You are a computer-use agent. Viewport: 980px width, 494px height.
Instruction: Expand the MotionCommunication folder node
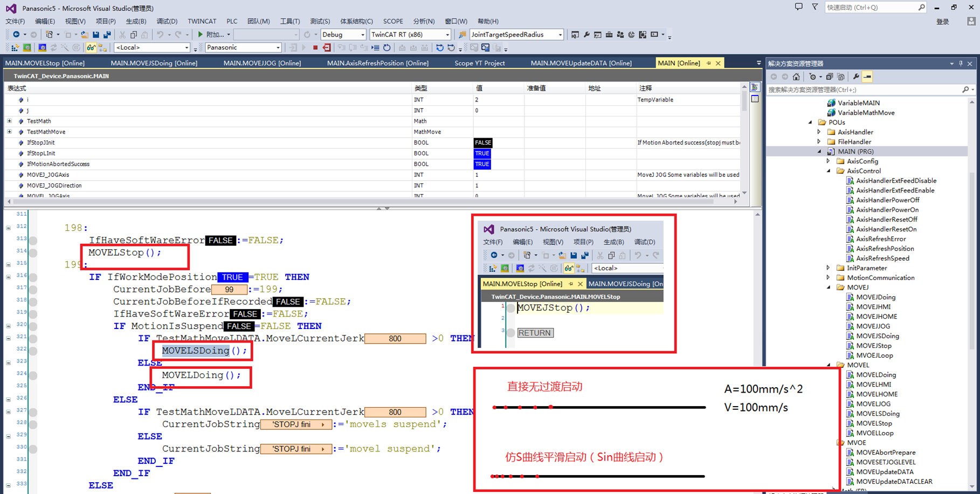point(829,278)
